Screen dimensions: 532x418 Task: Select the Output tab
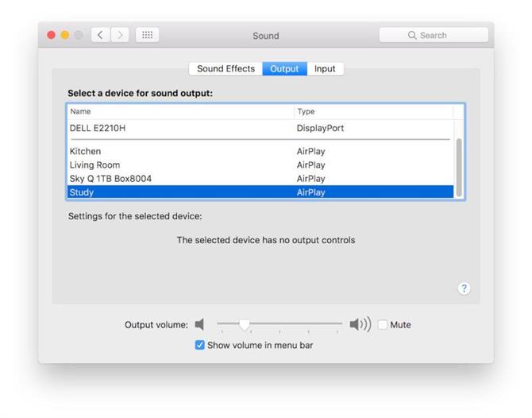(x=284, y=69)
